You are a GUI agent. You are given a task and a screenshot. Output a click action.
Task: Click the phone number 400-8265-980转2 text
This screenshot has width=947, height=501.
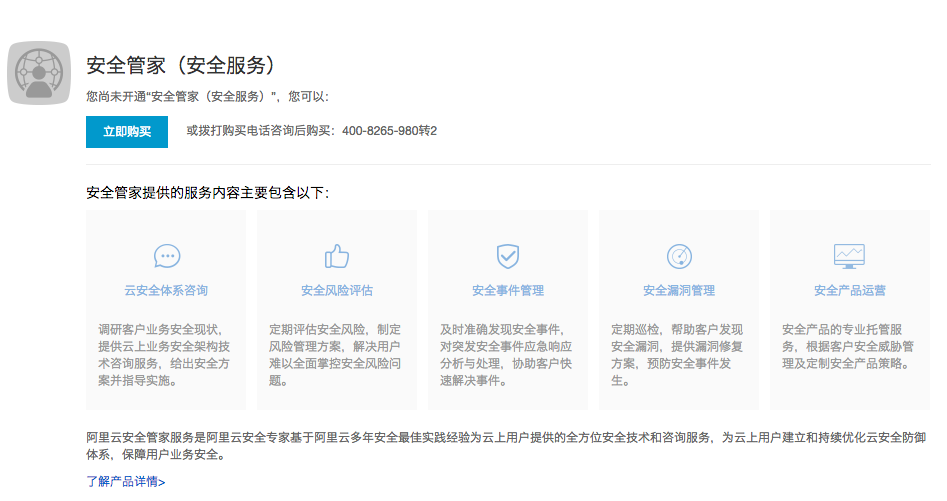click(x=390, y=131)
